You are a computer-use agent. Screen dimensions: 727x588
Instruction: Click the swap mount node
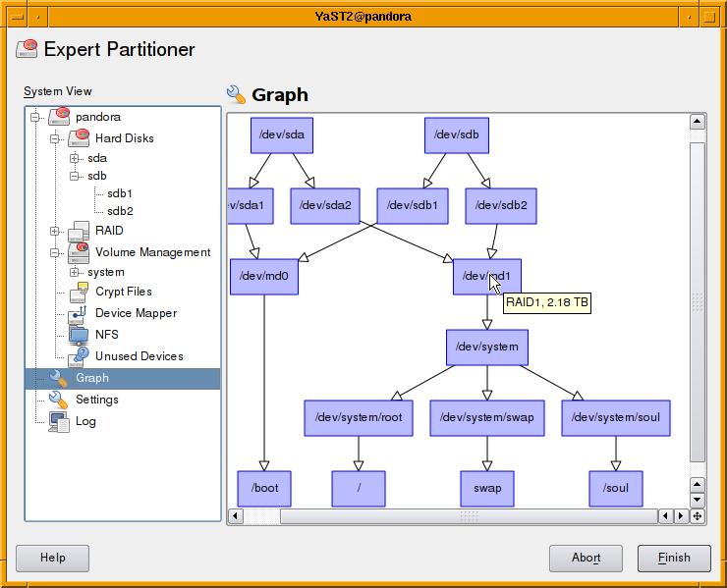(x=487, y=489)
